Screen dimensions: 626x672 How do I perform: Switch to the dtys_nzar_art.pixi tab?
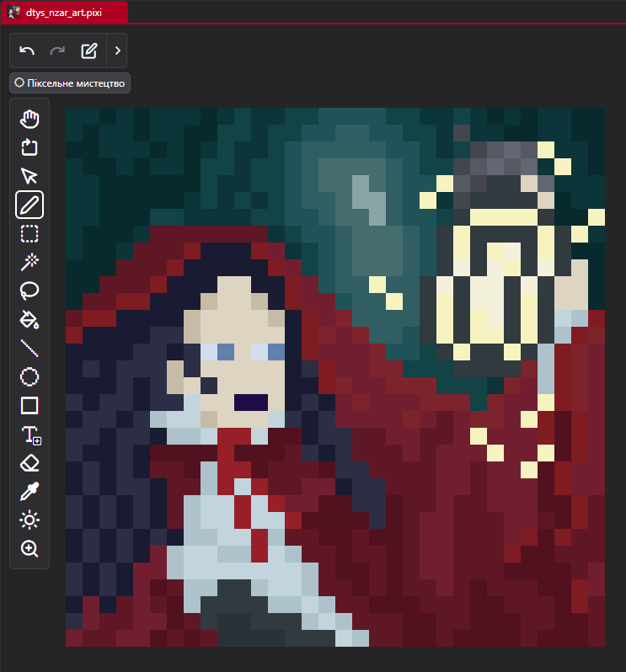pos(64,13)
